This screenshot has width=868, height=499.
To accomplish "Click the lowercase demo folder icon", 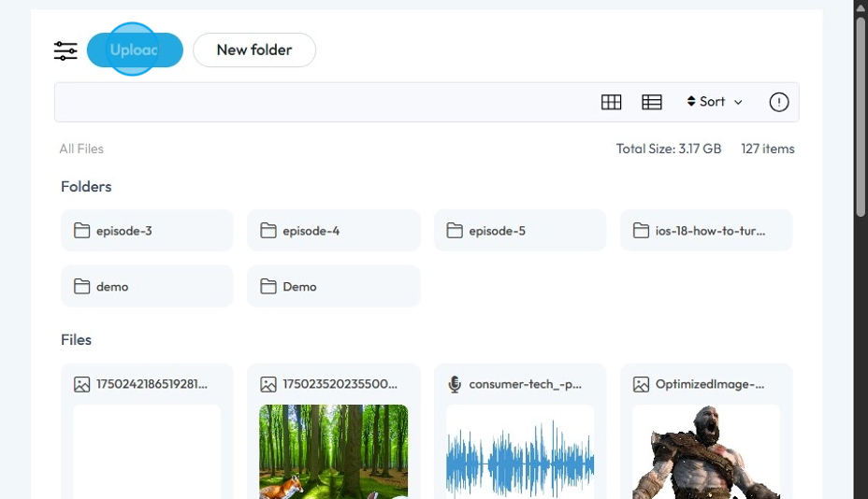I will pyautogui.click(x=81, y=287).
